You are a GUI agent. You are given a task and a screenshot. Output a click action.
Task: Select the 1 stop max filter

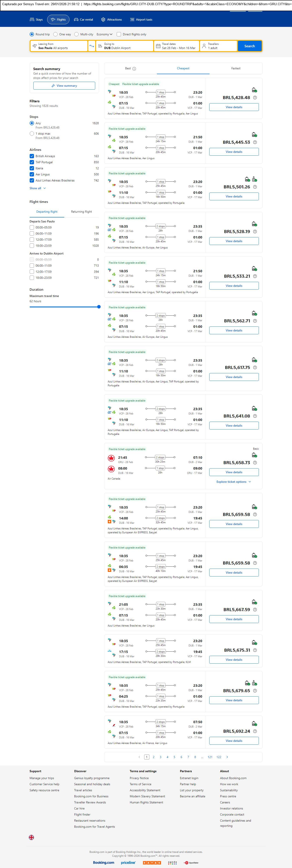(32, 134)
